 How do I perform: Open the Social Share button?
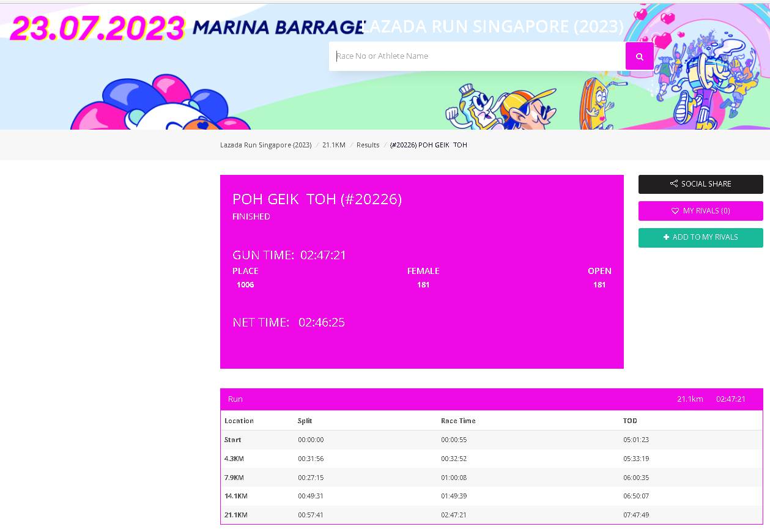(701, 184)
